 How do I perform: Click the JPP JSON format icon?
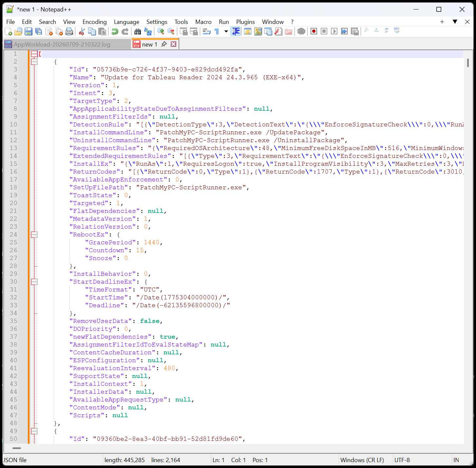click(x=387, y=30)
